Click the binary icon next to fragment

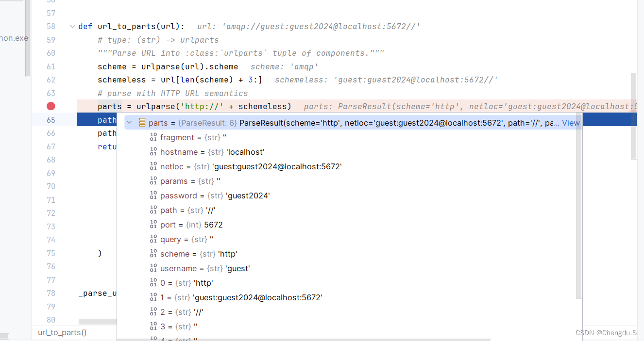pos(153,137)
